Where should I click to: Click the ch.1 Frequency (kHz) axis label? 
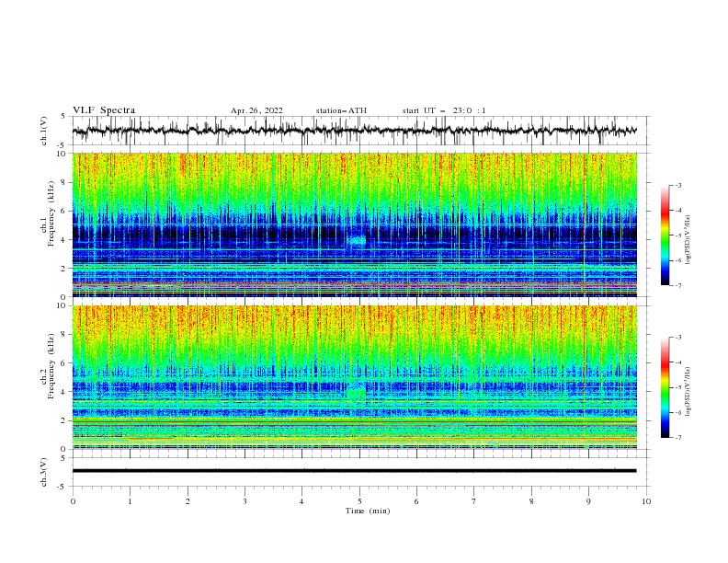tap(48, 214)
